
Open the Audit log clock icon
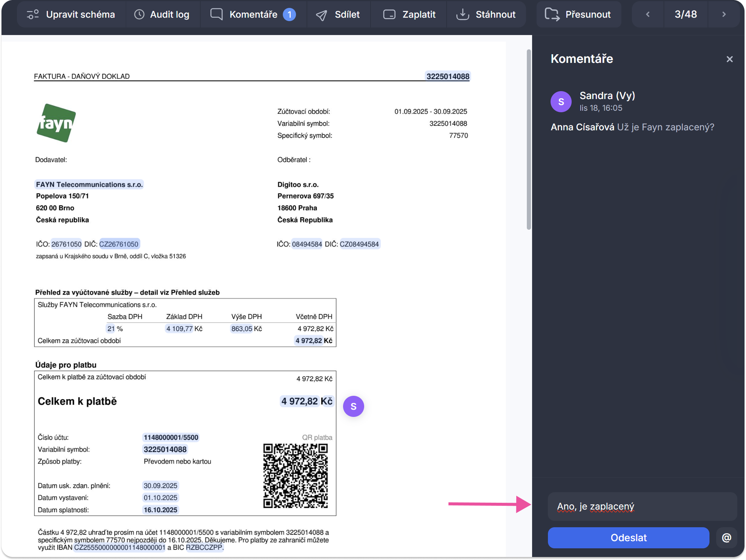coord(139,14)
